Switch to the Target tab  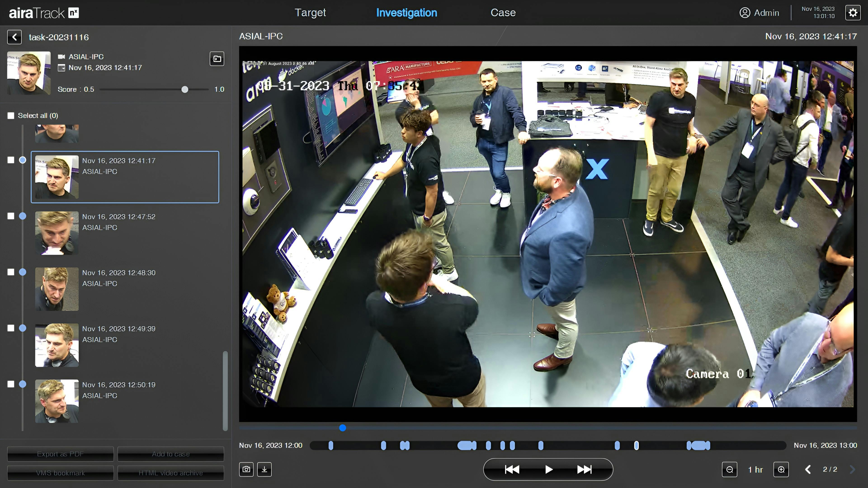310,12
